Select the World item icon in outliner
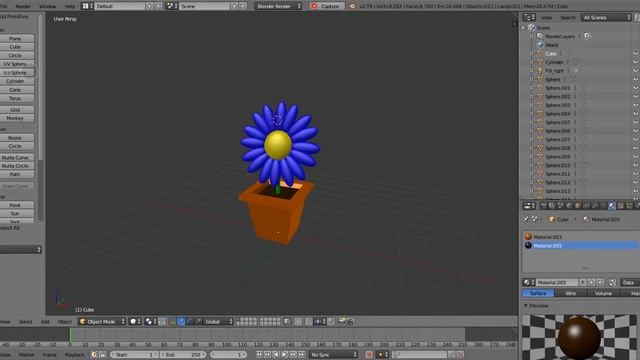Screen dimensions: 640x360 coord(540,45)
